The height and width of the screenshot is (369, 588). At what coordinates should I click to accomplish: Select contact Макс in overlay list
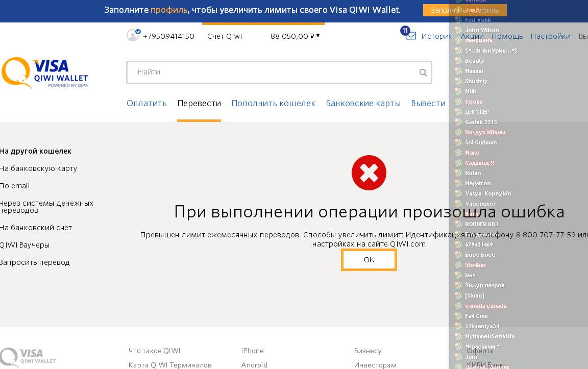(x=472, y=153)
